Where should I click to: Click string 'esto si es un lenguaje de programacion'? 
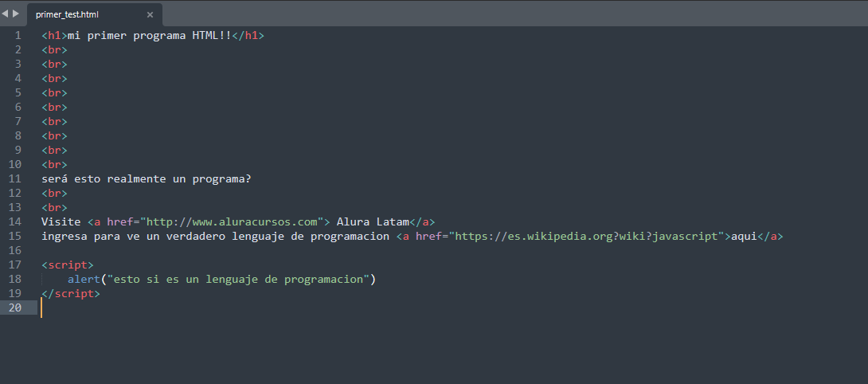coord(238,280)
